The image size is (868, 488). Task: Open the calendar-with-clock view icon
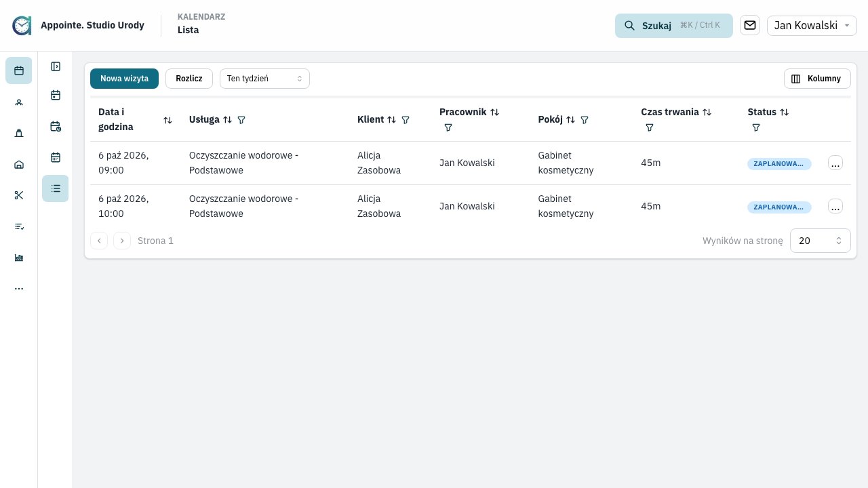point(56,126)
